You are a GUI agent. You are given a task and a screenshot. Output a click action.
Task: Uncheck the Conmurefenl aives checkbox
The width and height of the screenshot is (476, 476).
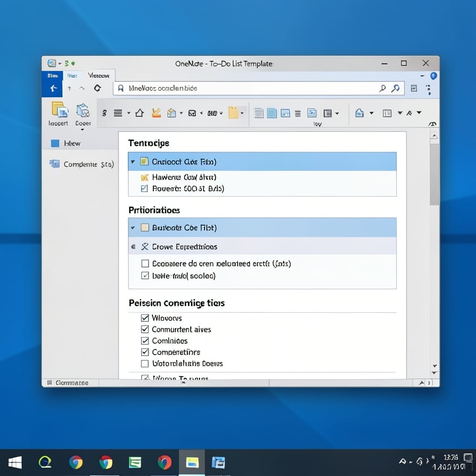145,329
